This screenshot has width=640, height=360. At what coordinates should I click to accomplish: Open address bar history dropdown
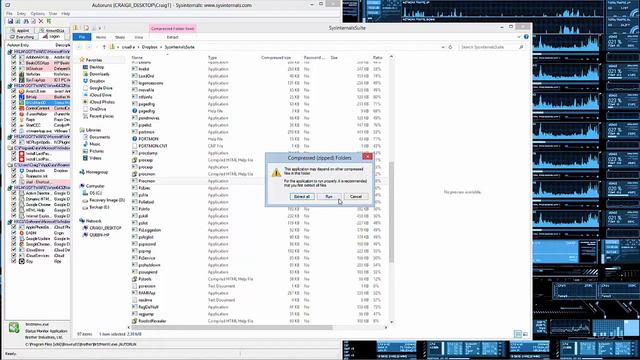click(443, 47)
